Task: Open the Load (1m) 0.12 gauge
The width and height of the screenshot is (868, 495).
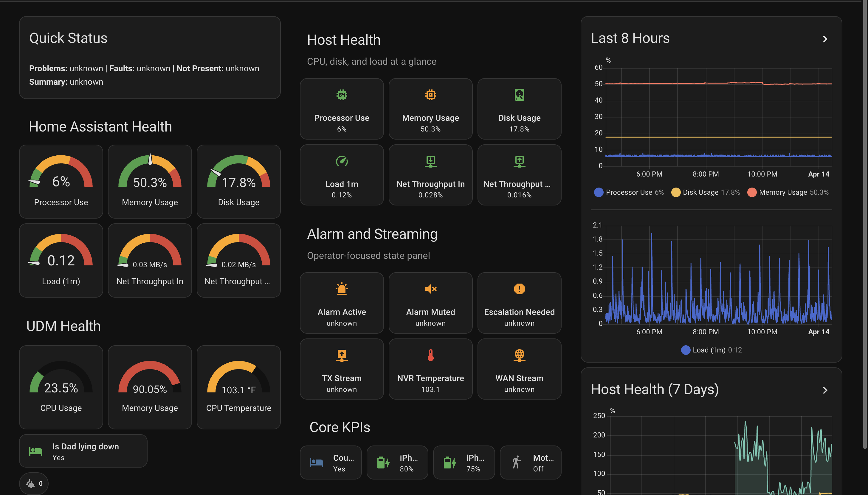Action: pos(61,260)
